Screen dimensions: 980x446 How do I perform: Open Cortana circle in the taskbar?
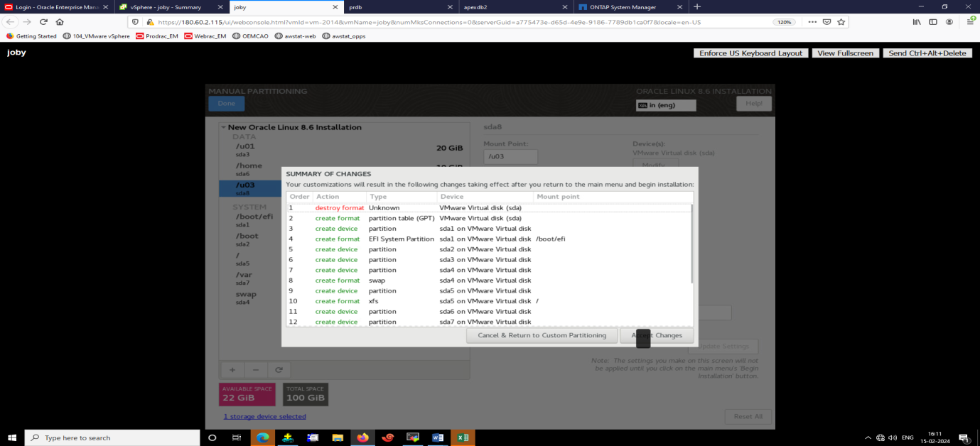[212, 437]
